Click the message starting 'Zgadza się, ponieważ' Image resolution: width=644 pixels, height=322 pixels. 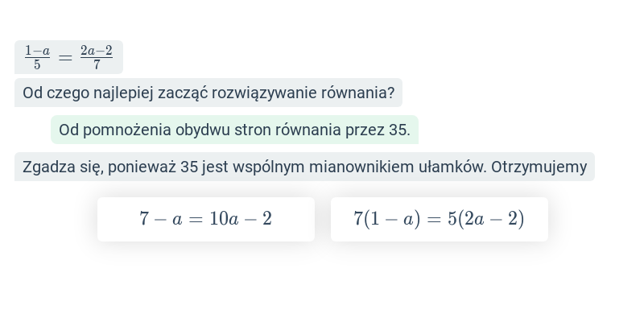click(x=304, y=167)
